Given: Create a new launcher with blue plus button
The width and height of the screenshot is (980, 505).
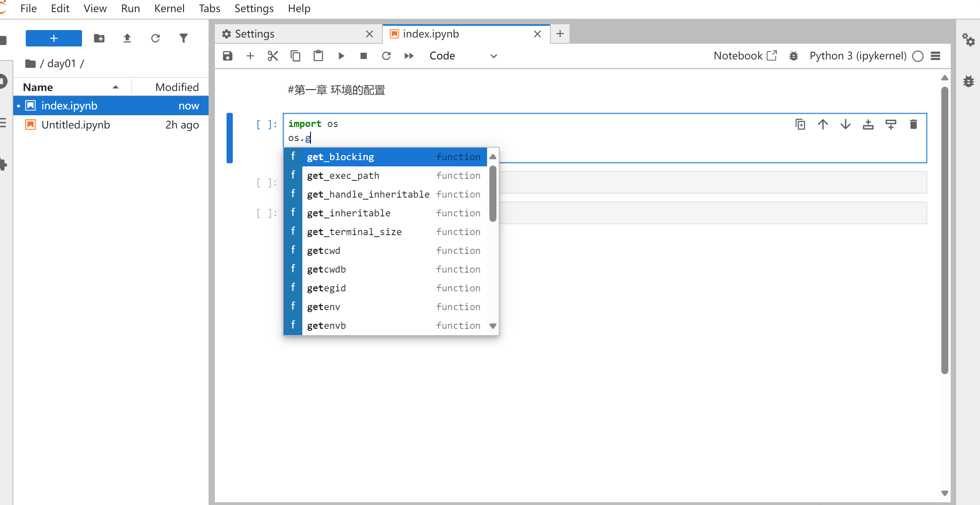Looking at the screenshot, I should pyautogui.click(x=54, y=38).
